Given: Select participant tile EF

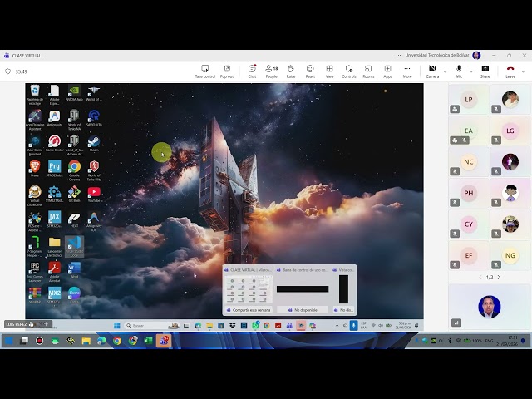Looking at the screenshot, I should click(x=469, y=255).
